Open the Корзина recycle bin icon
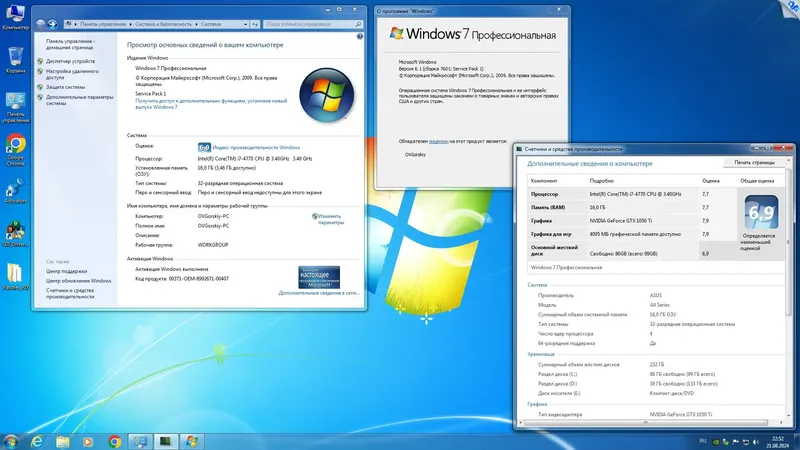Screen dimensions: 800x450 pos(15,60)
